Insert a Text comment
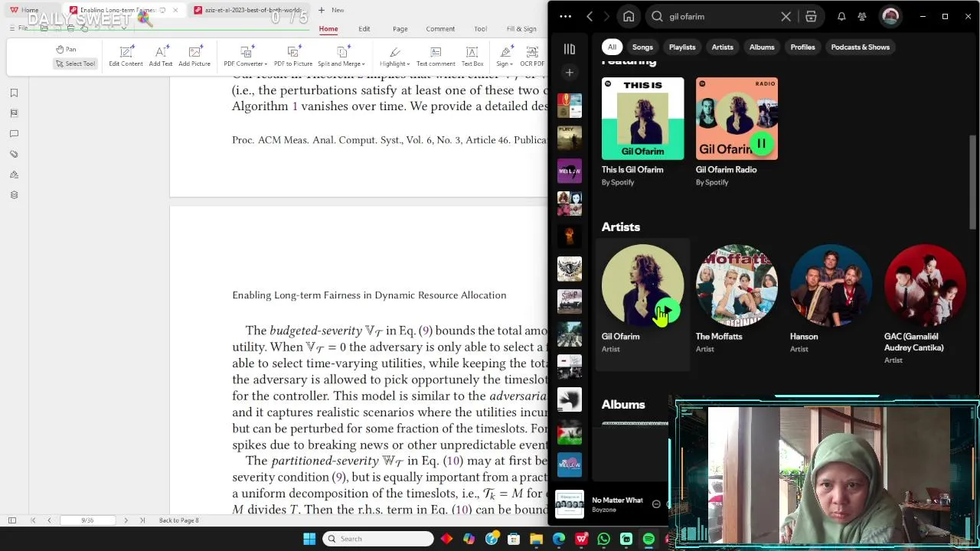 tap(436, 56)
